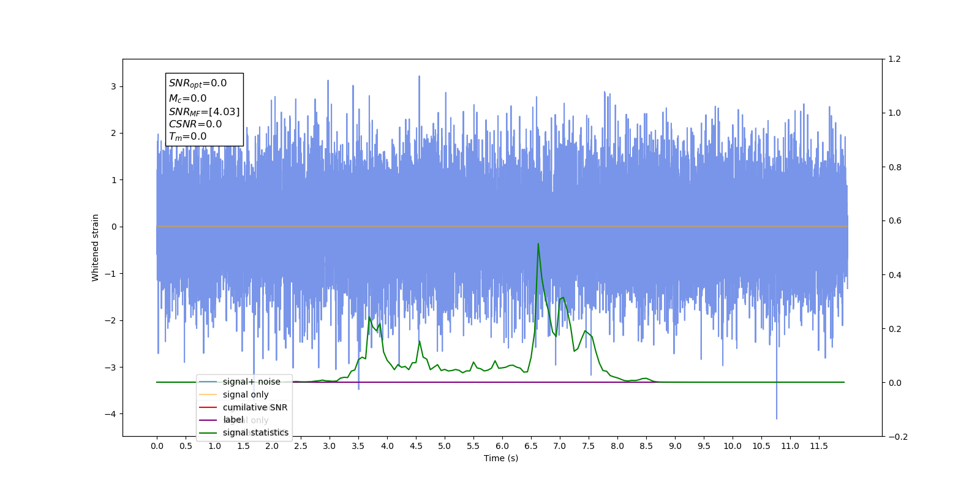Click the x-axis tick label 8.5
The image size is (980, 490).
point(646,446)
